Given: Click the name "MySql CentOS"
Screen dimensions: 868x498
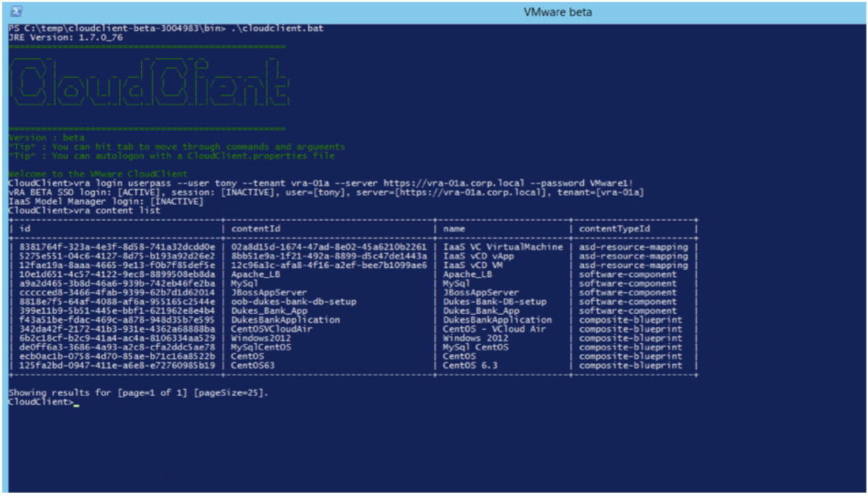Looking at the screenshot, I should click(475, 347).
